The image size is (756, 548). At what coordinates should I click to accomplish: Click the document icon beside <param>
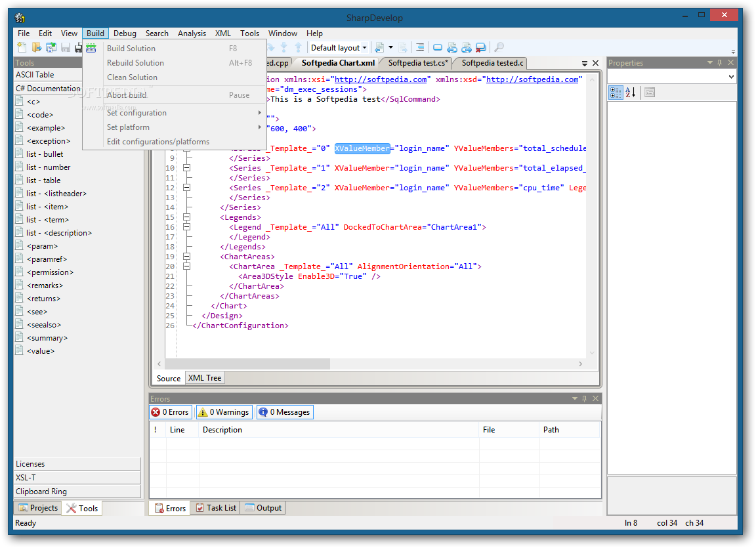pos(19,245)
